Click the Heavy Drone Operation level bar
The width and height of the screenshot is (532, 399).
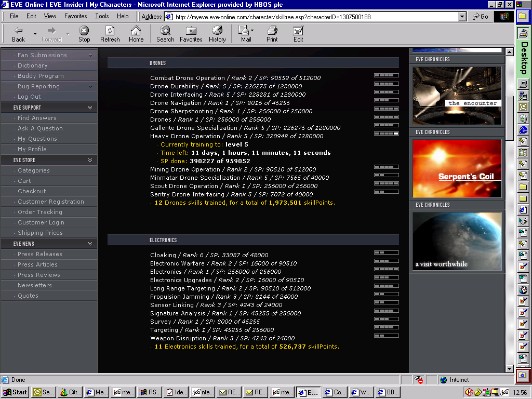387,134
